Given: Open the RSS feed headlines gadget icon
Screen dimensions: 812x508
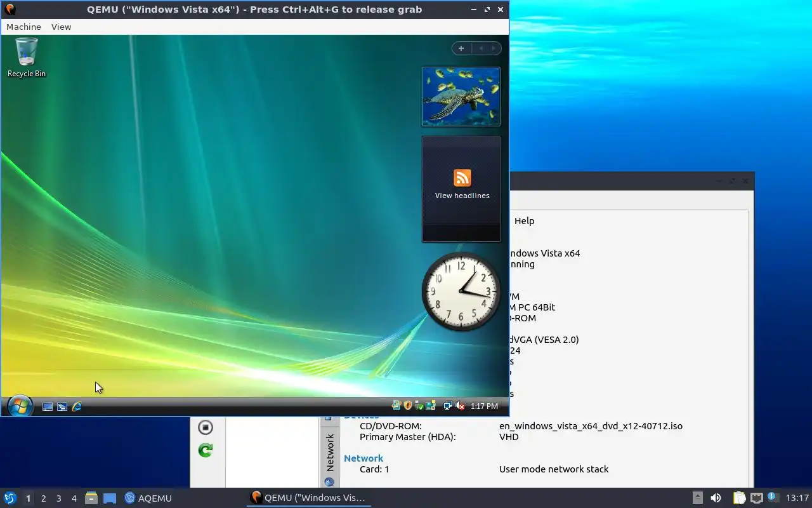Looking at the screenshot, I should click(462, 178).
